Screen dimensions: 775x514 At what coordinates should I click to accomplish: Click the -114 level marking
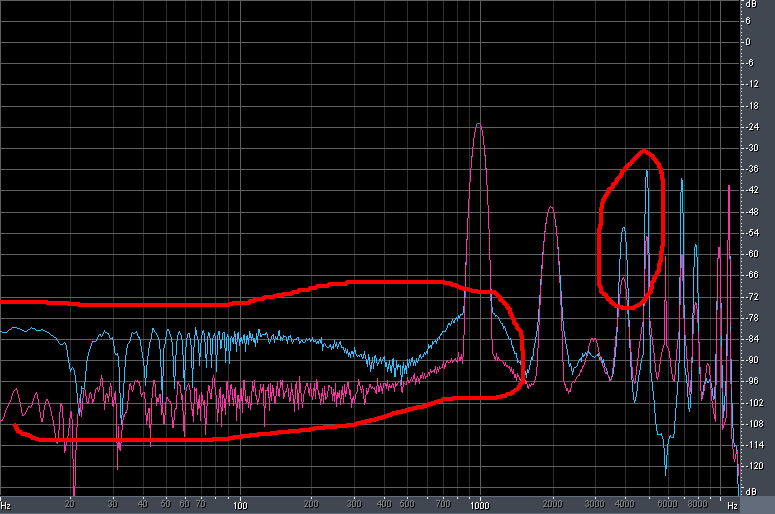753,445
